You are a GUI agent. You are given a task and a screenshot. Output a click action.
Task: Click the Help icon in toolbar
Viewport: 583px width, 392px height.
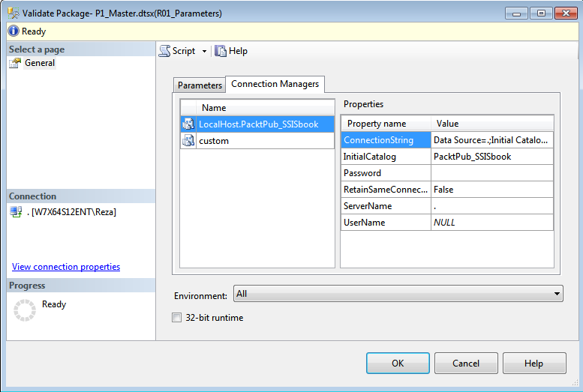coord(221,51)
